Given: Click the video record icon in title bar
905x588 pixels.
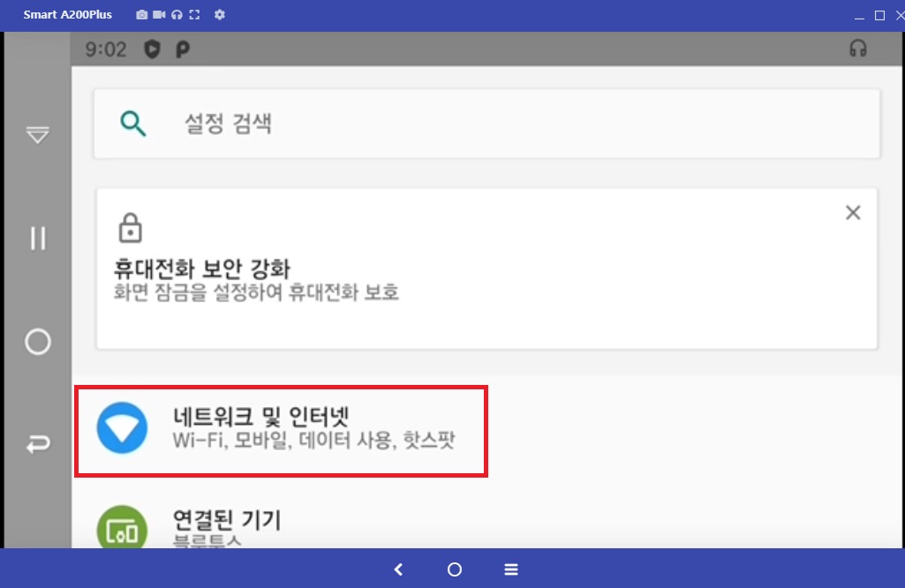Looking at the screenshot, I should click(x=159, y=15).
